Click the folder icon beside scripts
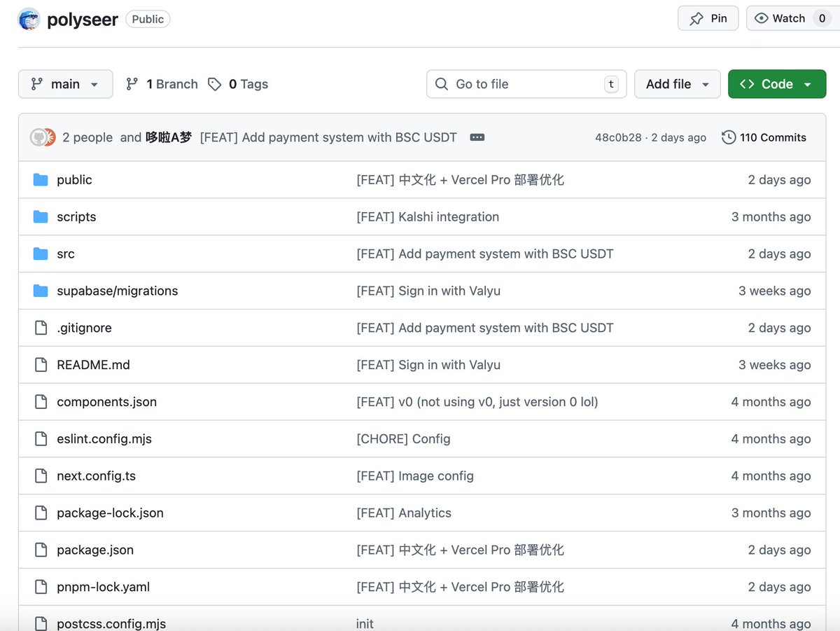 40,216
